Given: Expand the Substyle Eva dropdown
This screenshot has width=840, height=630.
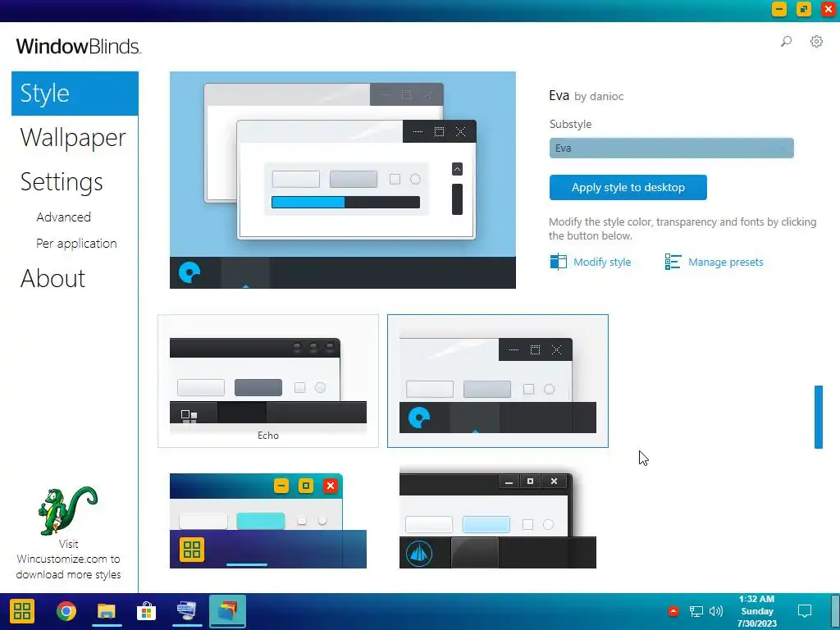Looking at the screenshot, I should (x=671, y=148).
